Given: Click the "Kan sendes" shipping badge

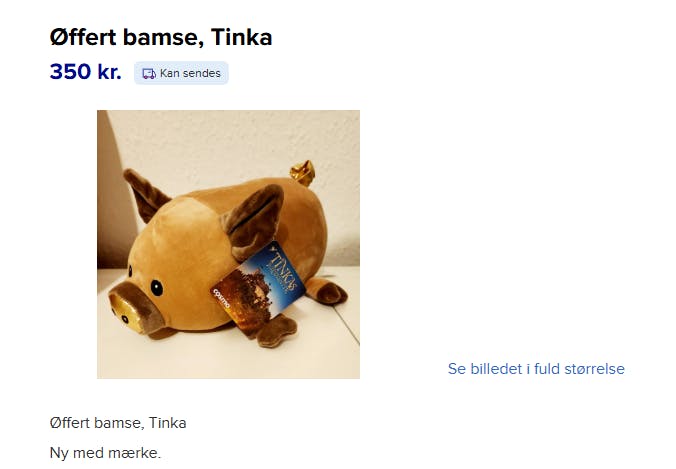Looking at the screenshot, I should (181, 73).
